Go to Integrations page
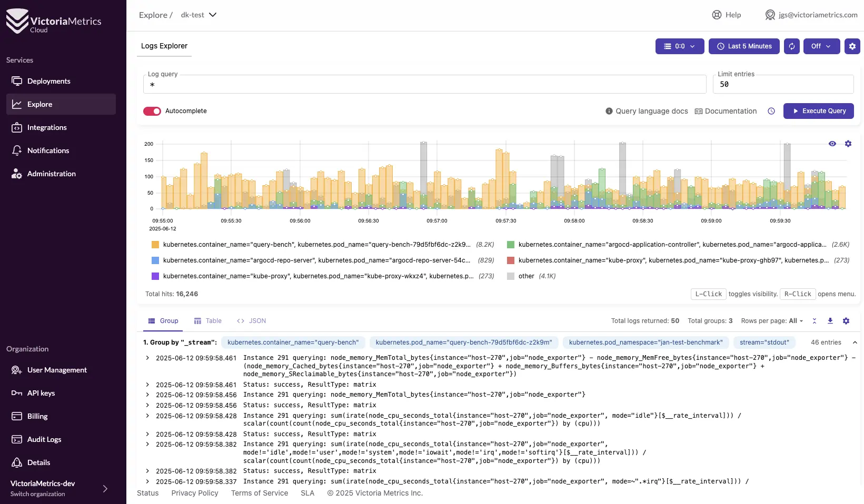Viewport: 864px width, 504px height. (61, 127)
